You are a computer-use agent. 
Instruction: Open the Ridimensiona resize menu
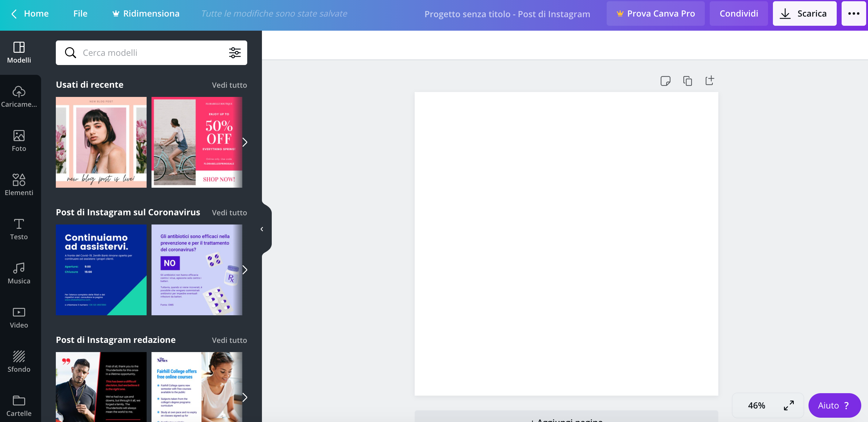tap(146, 13)
